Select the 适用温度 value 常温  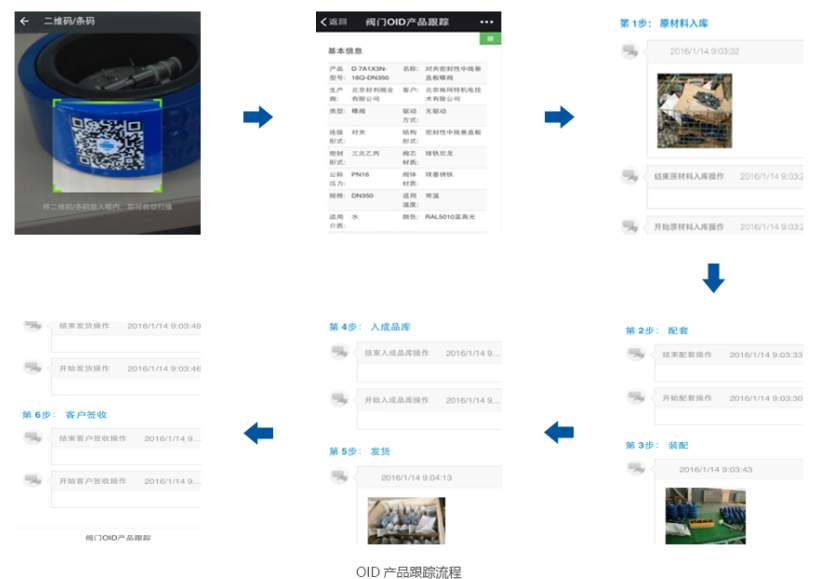[x=432, y=196]
